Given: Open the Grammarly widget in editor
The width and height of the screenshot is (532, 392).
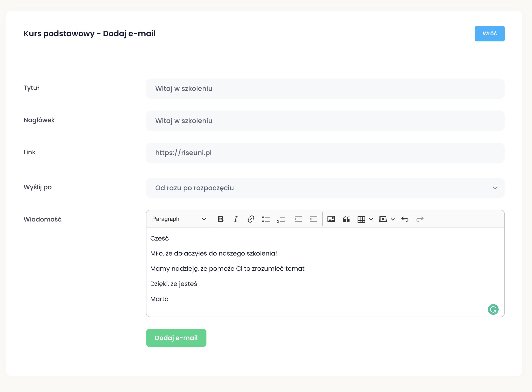Looking at the screenshot, I should pos(493,309).
